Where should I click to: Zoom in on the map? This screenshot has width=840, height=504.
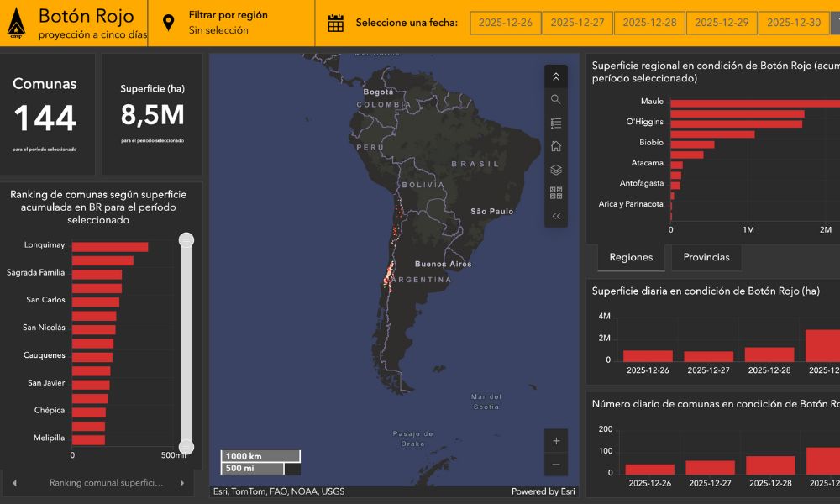pyautogui.click(x=556, y=441)
